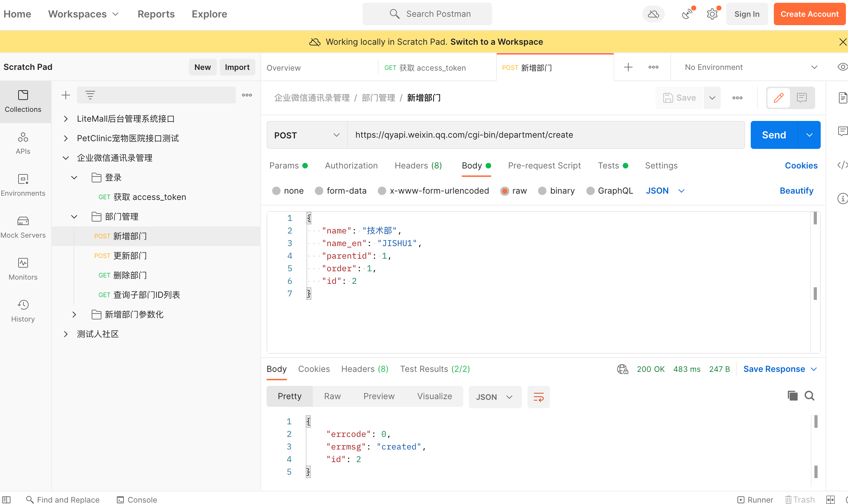Click the Import button
Viewport: 848px width, 504px height.
[237, 67]
